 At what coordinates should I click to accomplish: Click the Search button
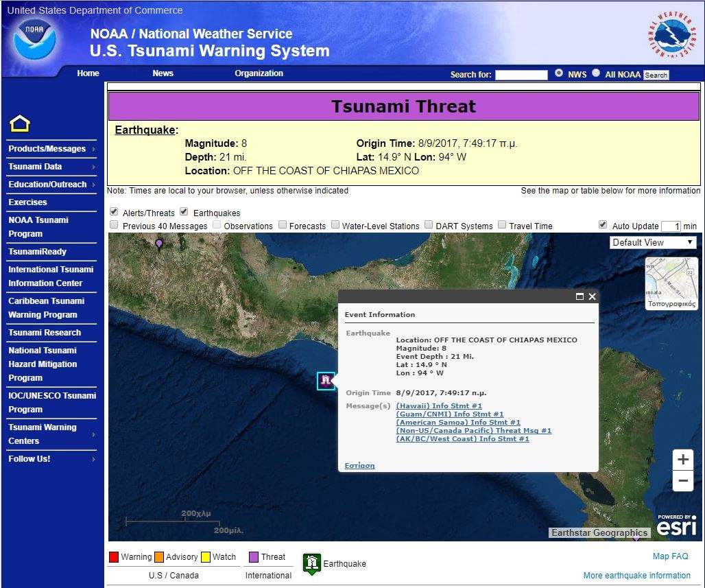[x=656, y=75]
